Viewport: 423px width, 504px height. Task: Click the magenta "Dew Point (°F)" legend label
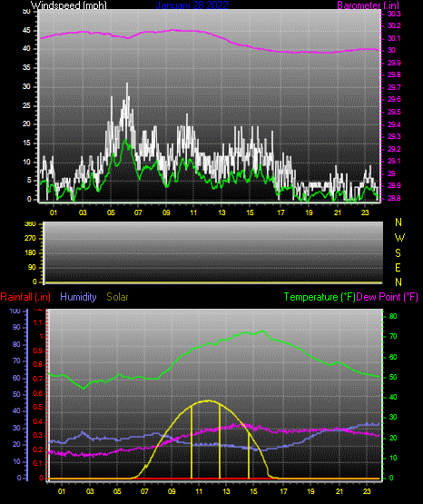click(x=388, y=297)
